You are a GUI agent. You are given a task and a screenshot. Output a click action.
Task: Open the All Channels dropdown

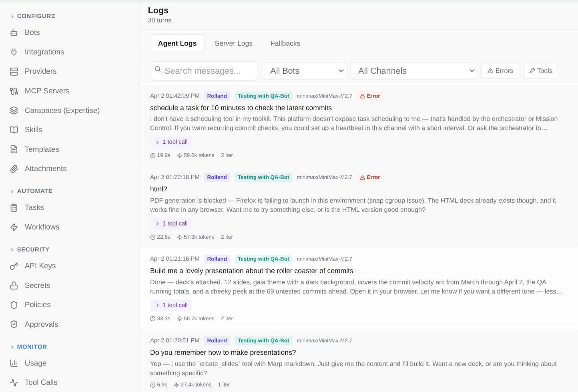pos(414,70)
